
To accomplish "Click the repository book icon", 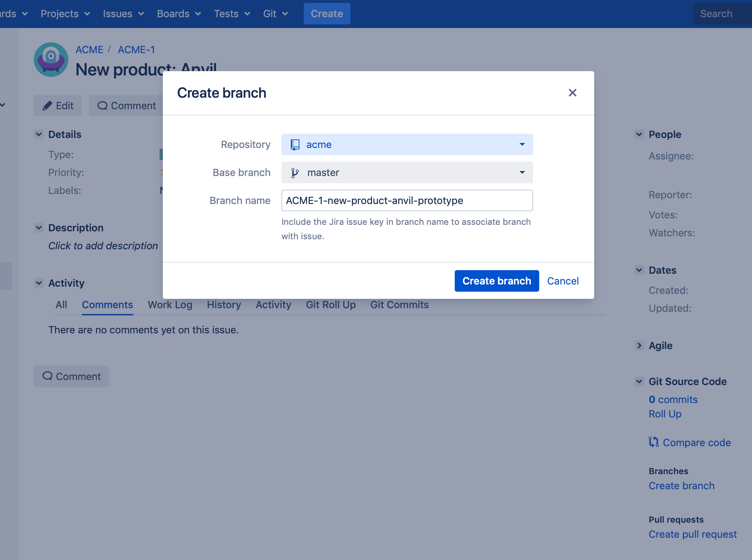I will (x=295, y=144).
